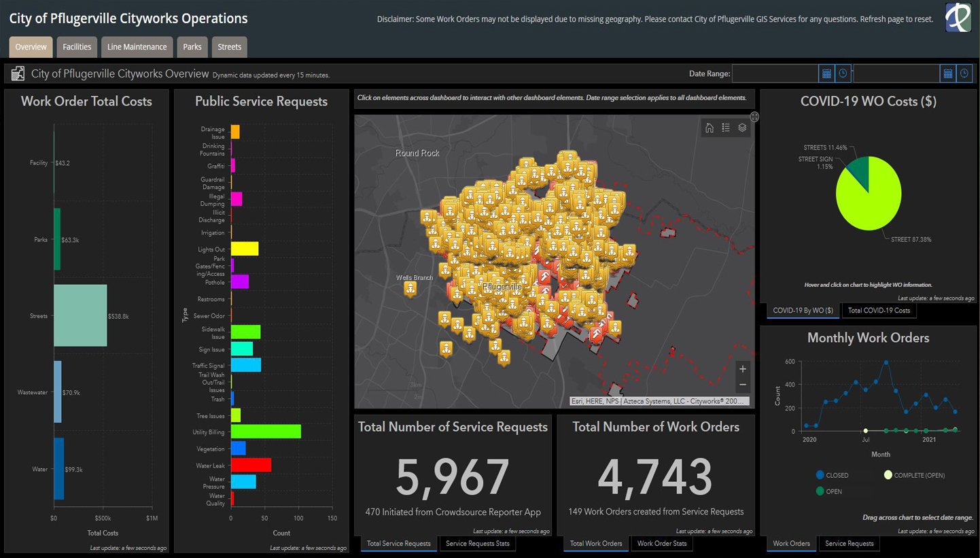Zoom out on the map
980x558 pixels.
[x=743, y=385]
